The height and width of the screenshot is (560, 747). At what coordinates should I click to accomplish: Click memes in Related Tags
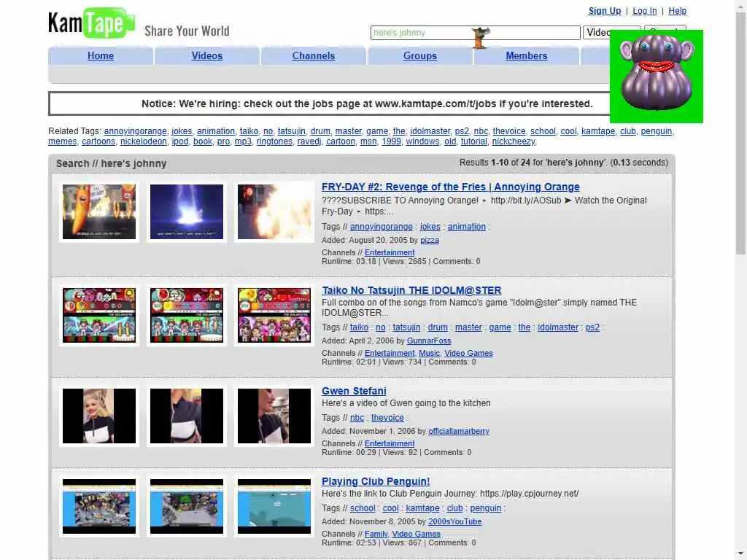pyautogui.click(x=63, y=141)
